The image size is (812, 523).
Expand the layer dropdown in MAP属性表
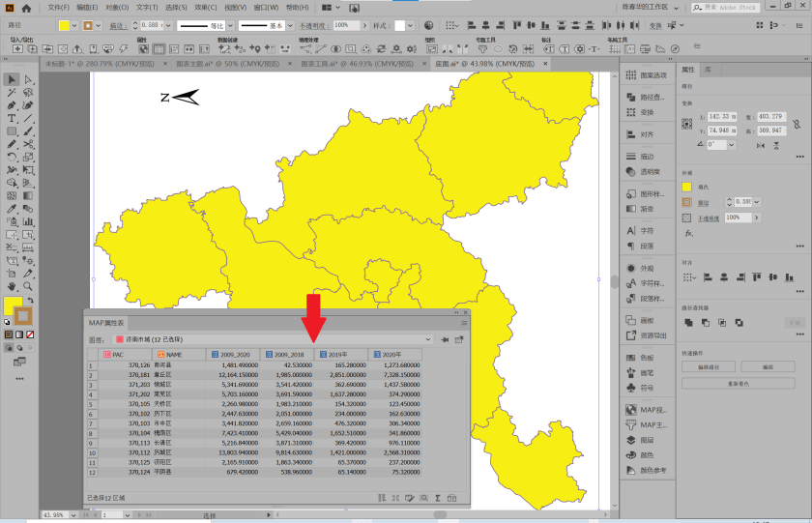coord(427,339)
